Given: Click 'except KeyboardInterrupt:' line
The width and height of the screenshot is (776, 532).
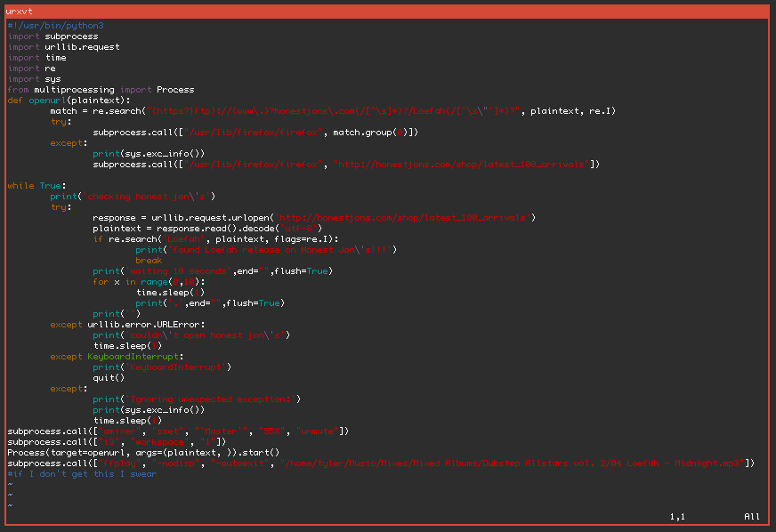Looking at the screenshot, I should (117, 357).
